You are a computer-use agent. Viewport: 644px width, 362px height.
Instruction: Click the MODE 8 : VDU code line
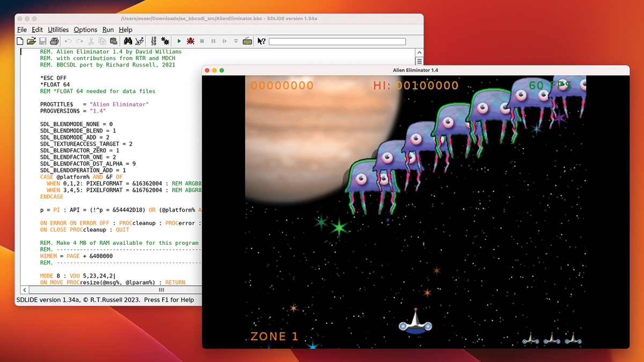click(78, 276)
